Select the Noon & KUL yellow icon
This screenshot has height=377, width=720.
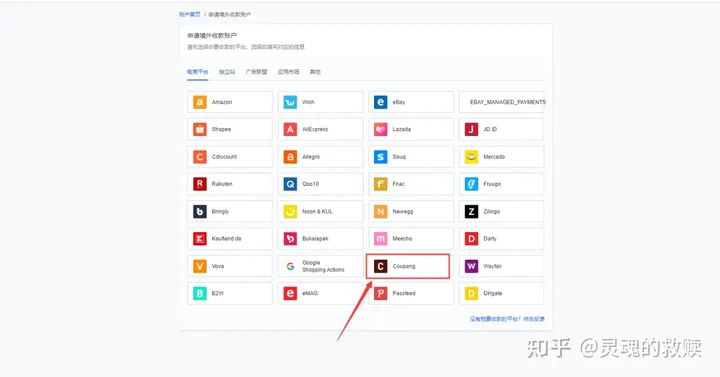click(x=290, y=211)
